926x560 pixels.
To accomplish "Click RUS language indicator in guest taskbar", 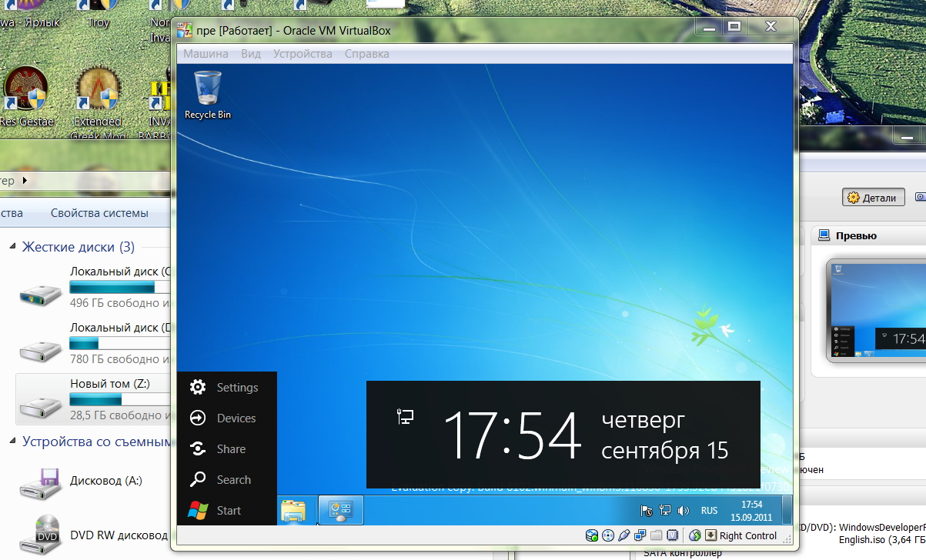I will (709, 511).
